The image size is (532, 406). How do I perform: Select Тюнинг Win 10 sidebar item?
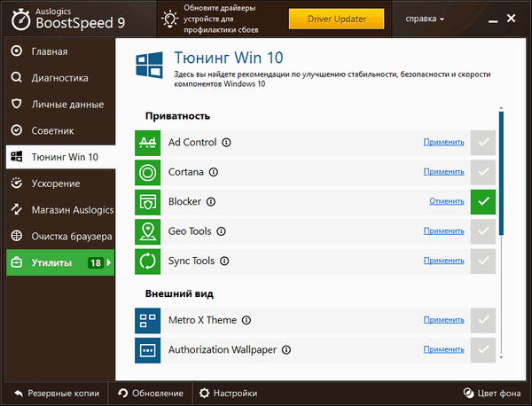pyautogui.click(x=60, y=157)
